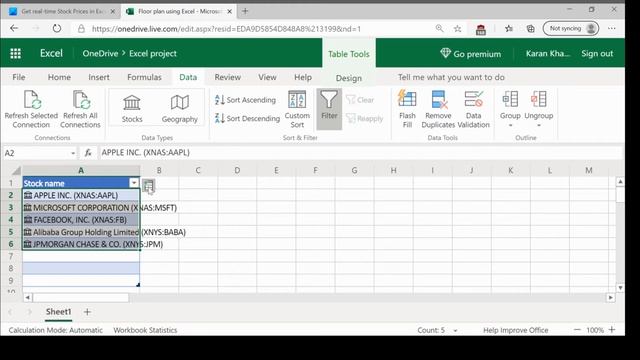The width and height of the screenshot is (640, 360).
Task: Click Go premium
Action: [x=471, y=53]
